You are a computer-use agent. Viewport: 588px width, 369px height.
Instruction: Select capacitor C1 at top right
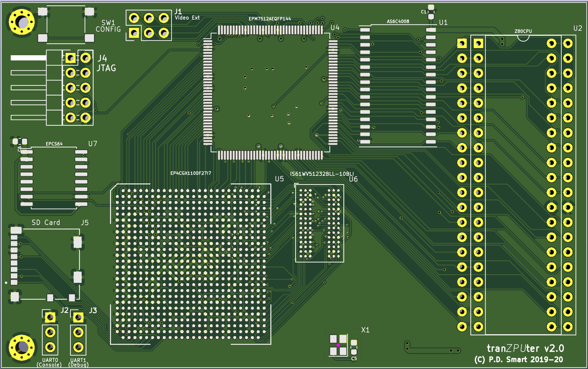[430, 13]
